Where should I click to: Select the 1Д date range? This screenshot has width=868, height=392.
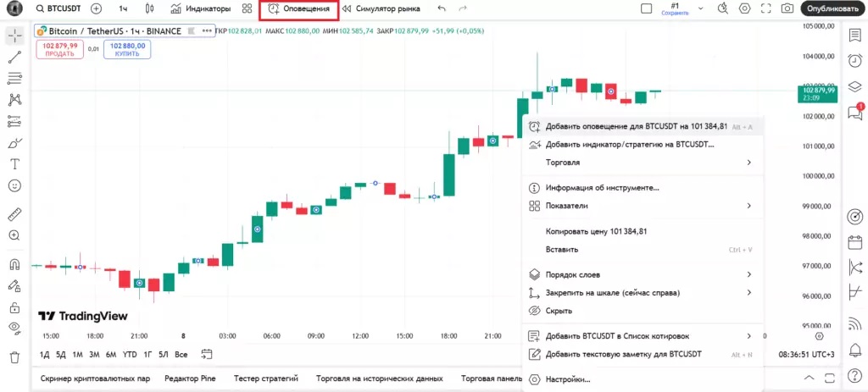coord(45,355)
